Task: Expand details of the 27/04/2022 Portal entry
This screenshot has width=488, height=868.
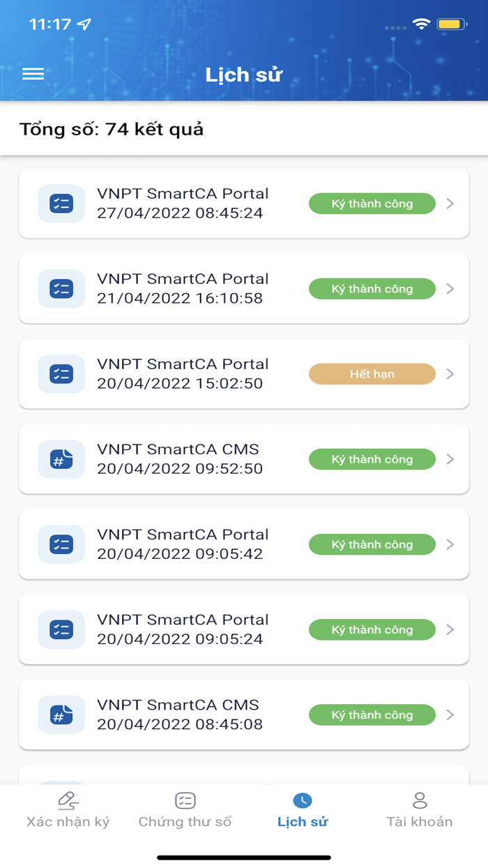Action: [x=450, y=203]
